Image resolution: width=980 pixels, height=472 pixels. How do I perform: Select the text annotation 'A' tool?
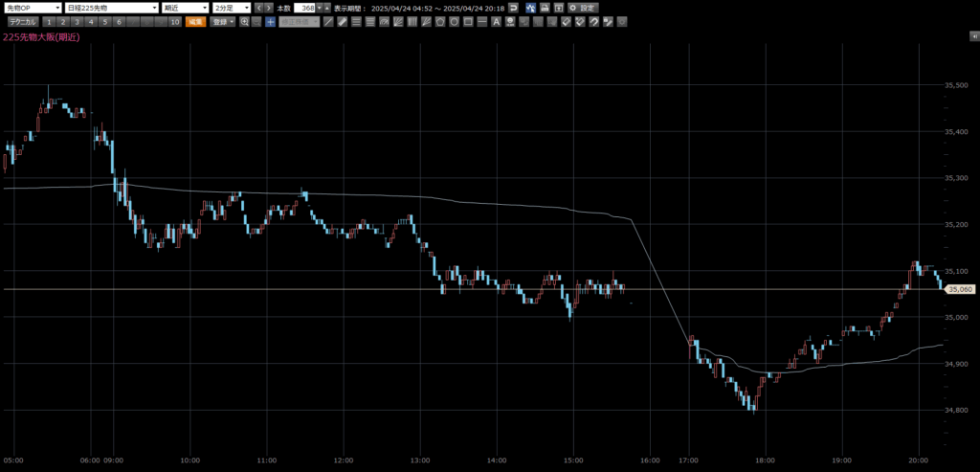pyautogui.click(x=496, y=21)
